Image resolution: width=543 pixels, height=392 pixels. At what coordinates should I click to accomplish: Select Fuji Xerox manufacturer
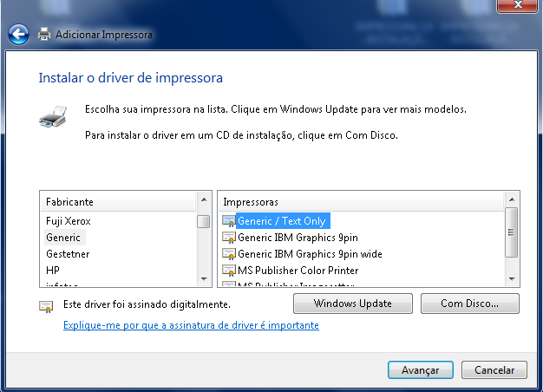69,221
